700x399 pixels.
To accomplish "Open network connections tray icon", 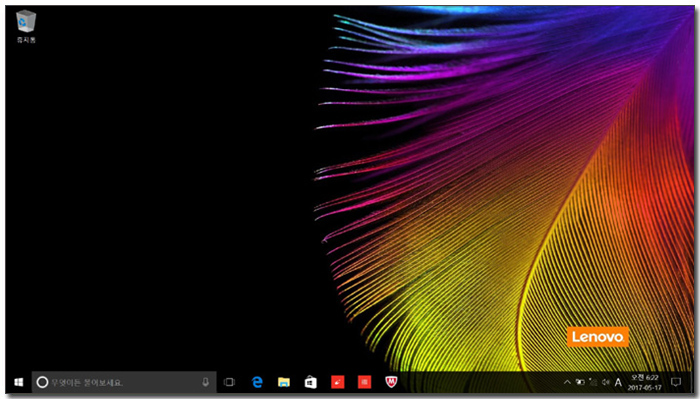I will coord(593,382).
